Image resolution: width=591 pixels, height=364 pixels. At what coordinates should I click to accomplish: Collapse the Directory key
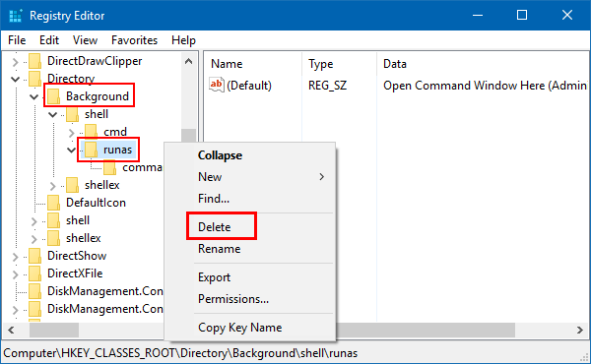pos(15,79)
